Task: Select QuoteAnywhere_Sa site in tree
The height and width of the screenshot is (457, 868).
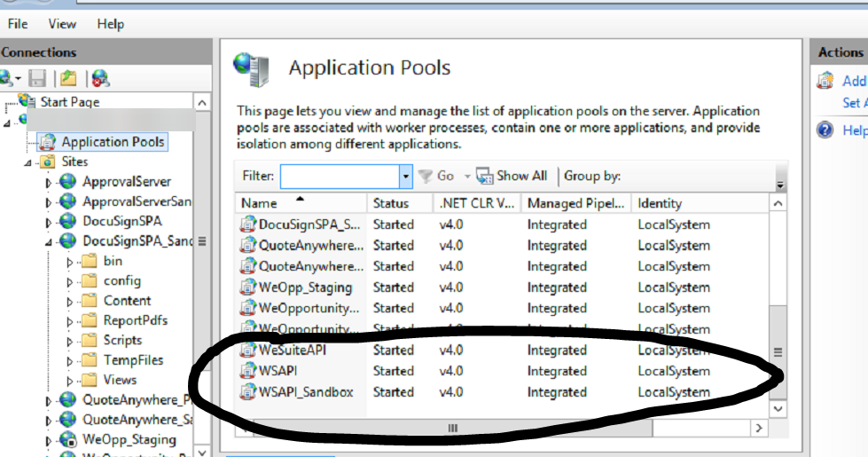Action: pos(137,420)
